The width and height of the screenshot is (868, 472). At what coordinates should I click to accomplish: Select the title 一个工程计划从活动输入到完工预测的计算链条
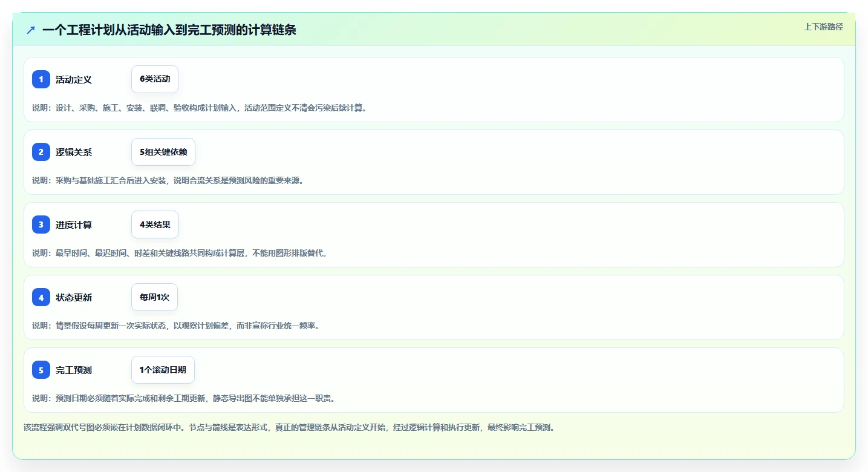(169, 30)
